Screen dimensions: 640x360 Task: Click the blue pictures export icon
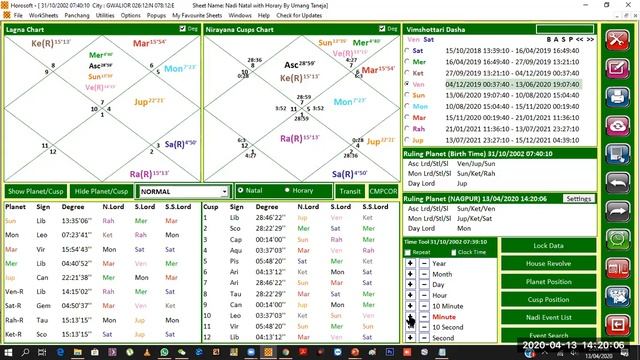coord(617,297)
